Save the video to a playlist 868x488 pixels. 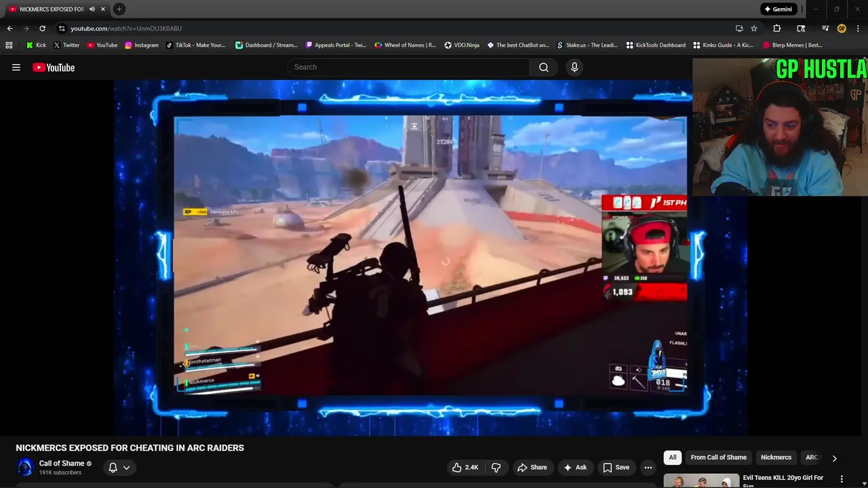[x=616, y=467]
